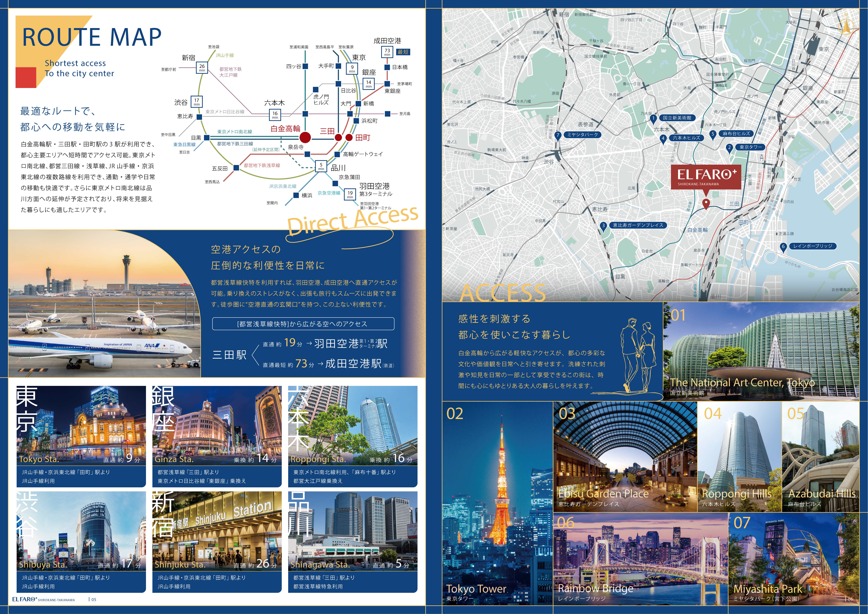Screen dimensions: 868x614
Task: Click the red square beside Shortest access
Action: click(26, 78)
